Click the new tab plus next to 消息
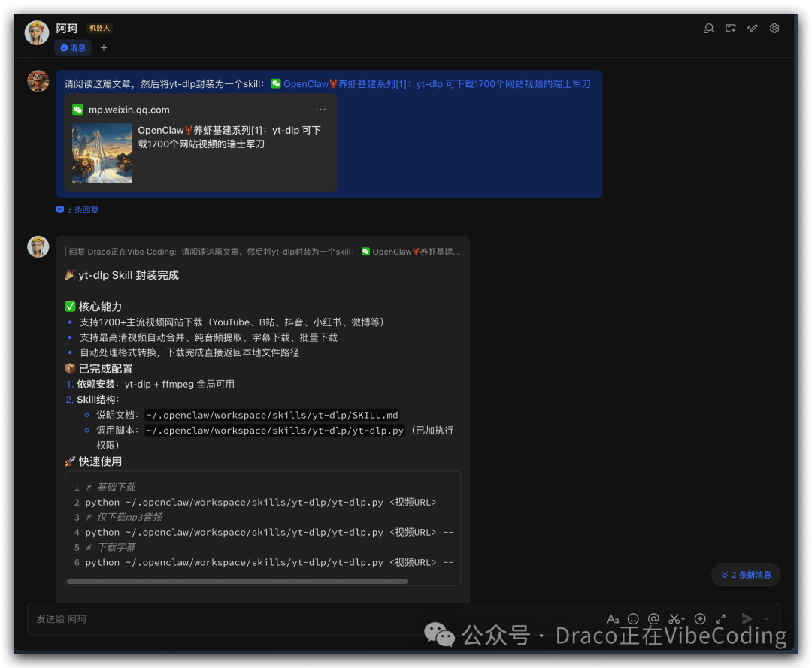The height and width of the screenshot is (668, 812). coord(104,47)
